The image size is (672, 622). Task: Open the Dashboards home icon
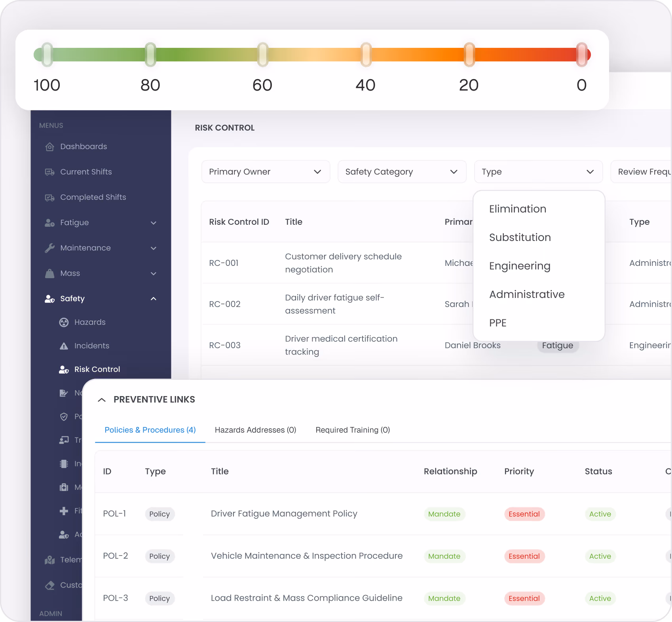49,147
